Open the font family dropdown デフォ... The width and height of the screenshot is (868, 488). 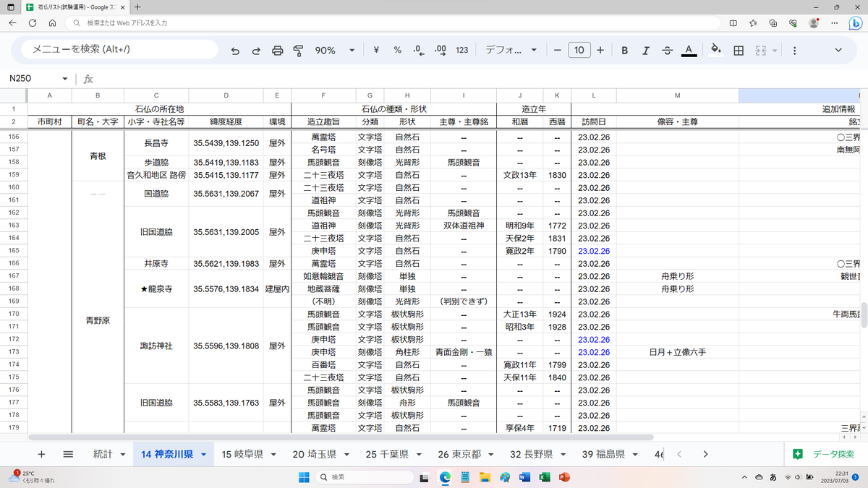coord(511,51)
